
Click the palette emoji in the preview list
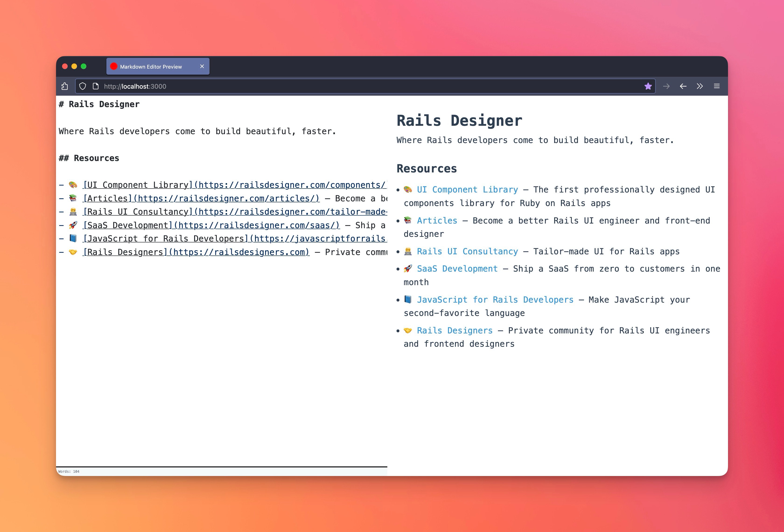[408, 190]
